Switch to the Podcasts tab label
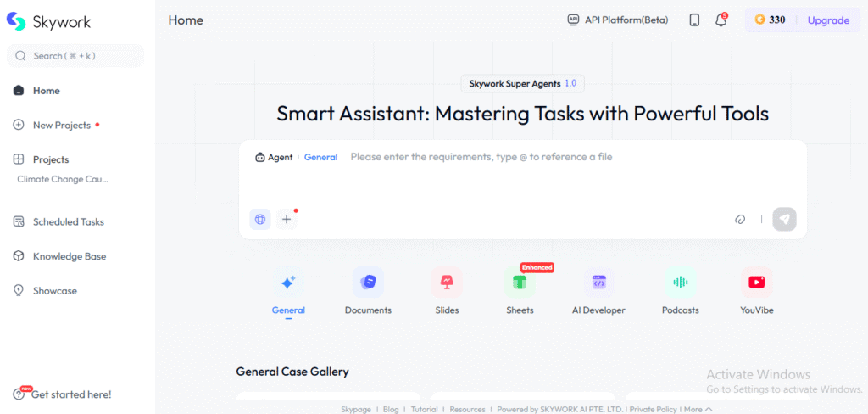The image size is (868, 414). tap(681, 310)
